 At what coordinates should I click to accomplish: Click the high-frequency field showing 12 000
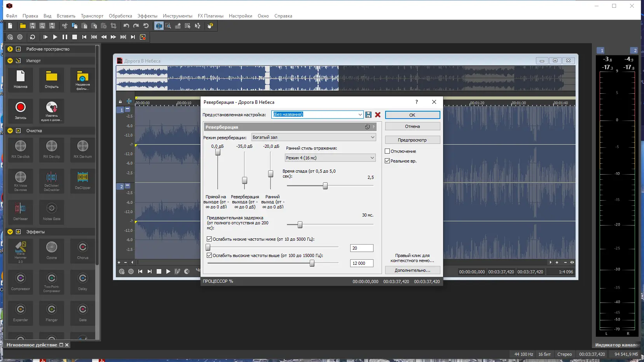[x=362, y=263]
